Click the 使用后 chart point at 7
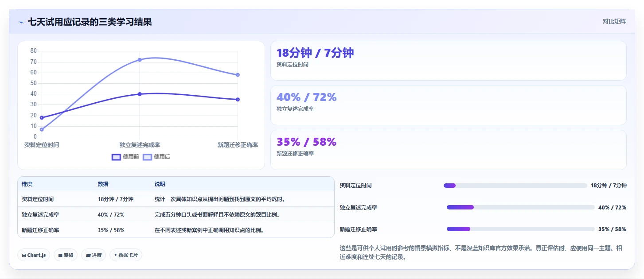The height and width of the screenshot is (279, 644). (x=42, y=130)
